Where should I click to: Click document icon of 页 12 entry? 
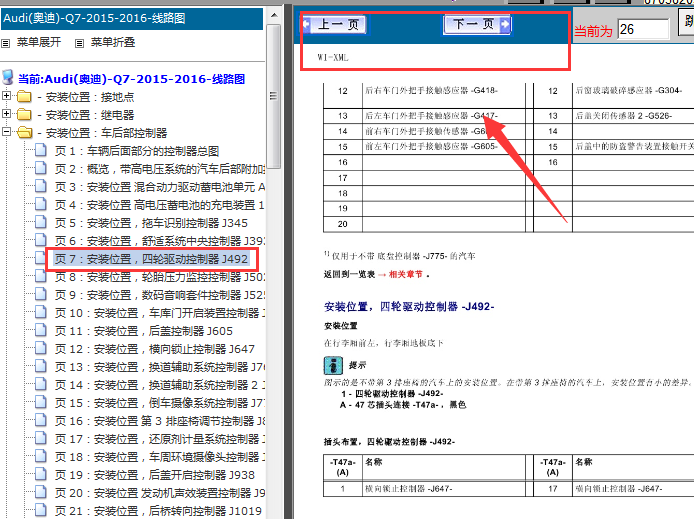pos(41,348)
